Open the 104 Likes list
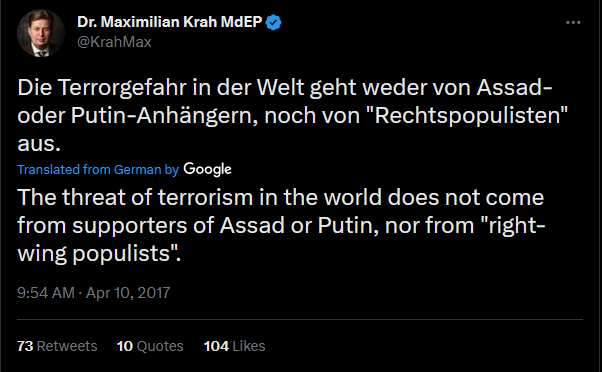602x372 pixels. point(234,346)
